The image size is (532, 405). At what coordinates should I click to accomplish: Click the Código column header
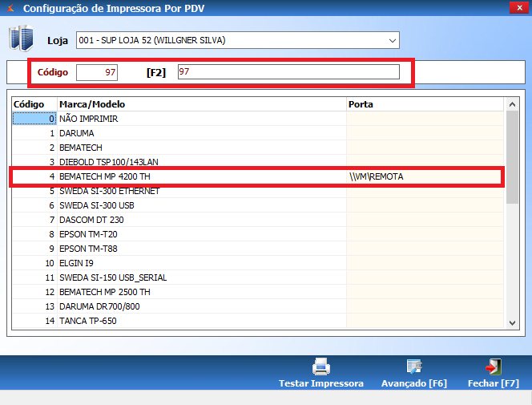click(34, 104)
